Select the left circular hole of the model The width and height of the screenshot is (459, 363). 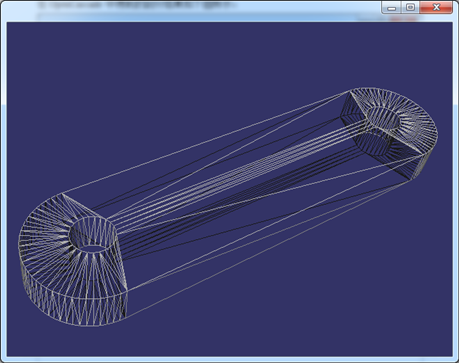point(93,237)
